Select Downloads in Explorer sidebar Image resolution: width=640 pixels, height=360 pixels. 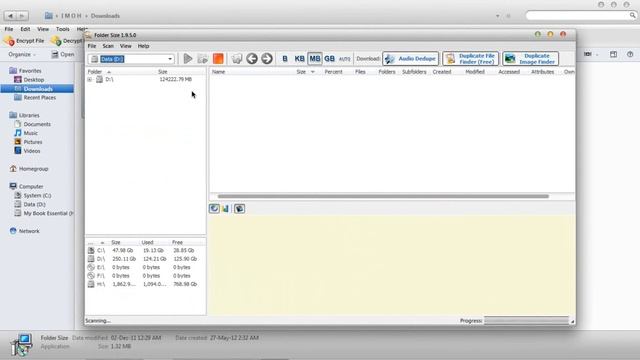tap(38, 89)
